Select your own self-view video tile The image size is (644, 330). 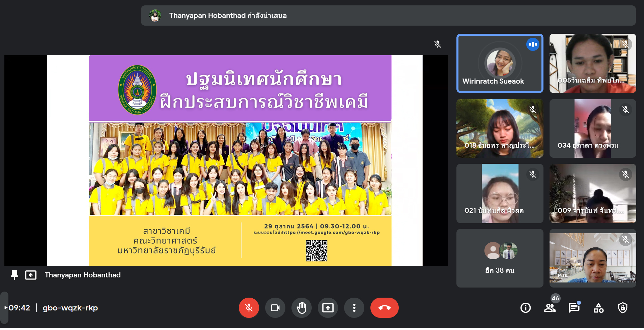click(593, 258)
